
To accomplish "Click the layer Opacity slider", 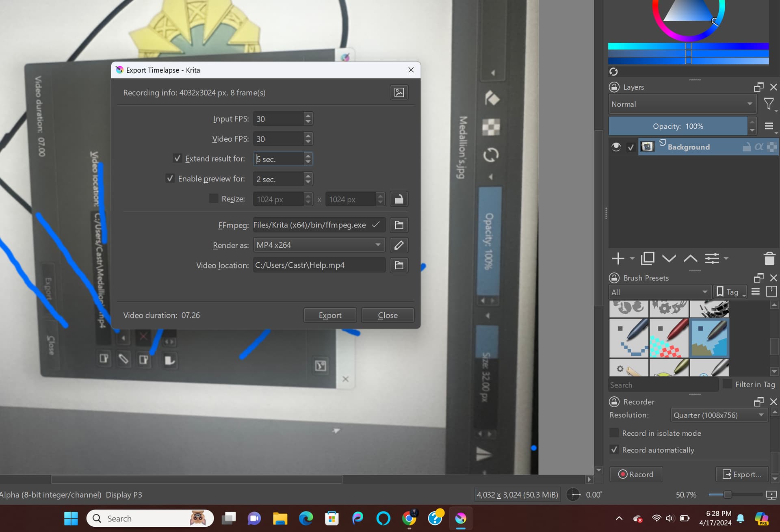I will (x=678, y=126).
